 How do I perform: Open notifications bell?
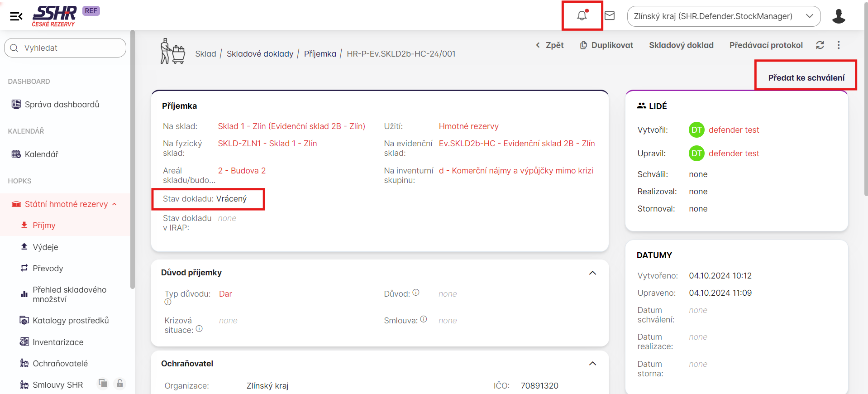point(582,16)
